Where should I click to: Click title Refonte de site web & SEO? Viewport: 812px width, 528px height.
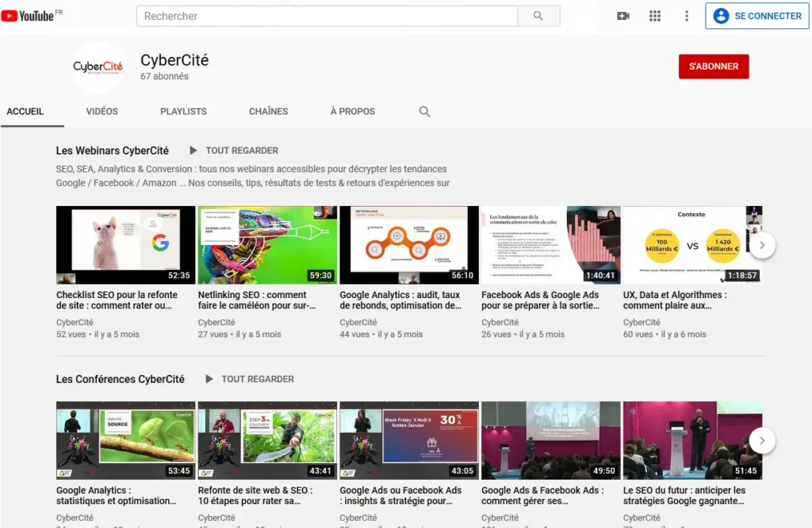(255, 495)
